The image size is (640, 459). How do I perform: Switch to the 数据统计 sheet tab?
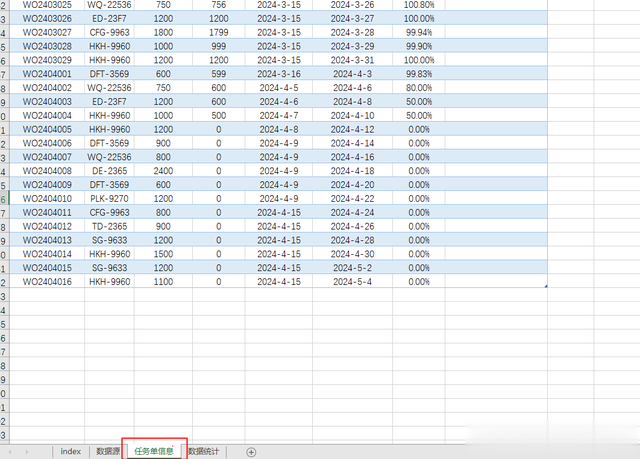pos(204,451)
